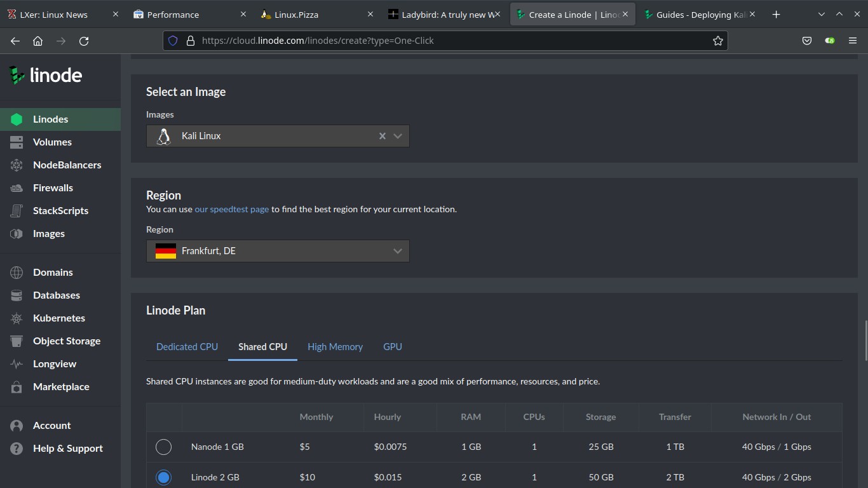Close the LXer: Linux News tab
Image resolution: width=868 pixels, height=488 pixels.
[115, 14]
